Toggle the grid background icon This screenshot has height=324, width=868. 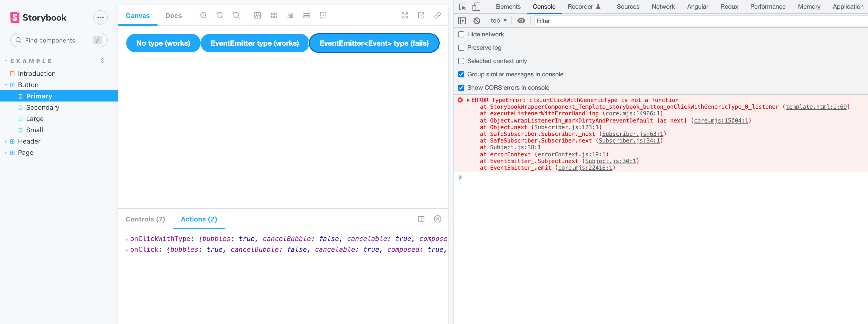(x=274, y=15)
